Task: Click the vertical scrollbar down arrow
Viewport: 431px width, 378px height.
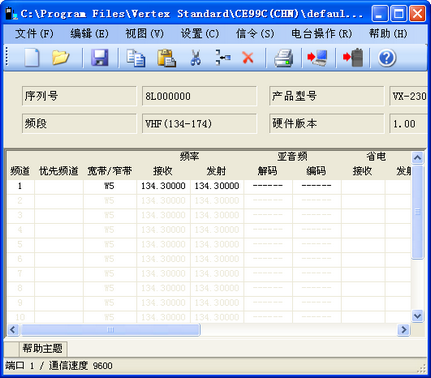Action: (417, 315)
